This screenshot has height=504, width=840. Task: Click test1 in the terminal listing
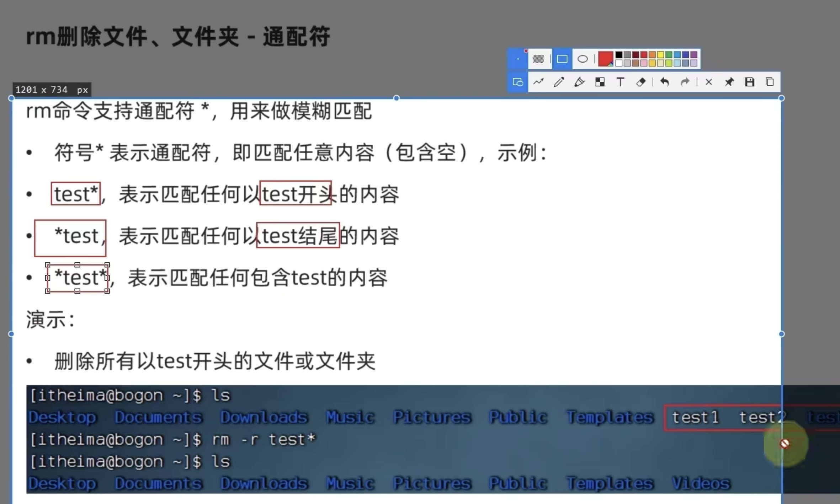pyautogui.click(x=695, y=417)
